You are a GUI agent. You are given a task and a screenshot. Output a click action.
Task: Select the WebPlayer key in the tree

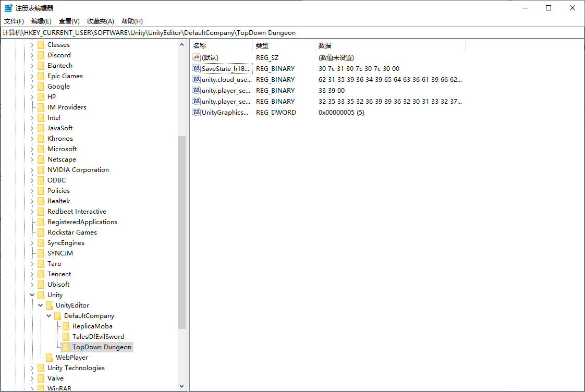click(72, 358)
